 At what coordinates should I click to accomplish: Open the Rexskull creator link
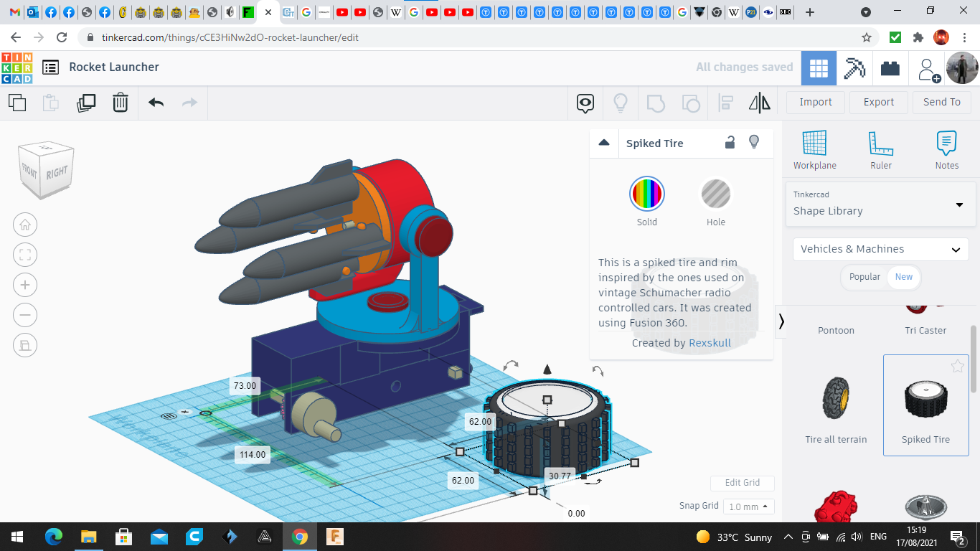click(x=710, y=343)
